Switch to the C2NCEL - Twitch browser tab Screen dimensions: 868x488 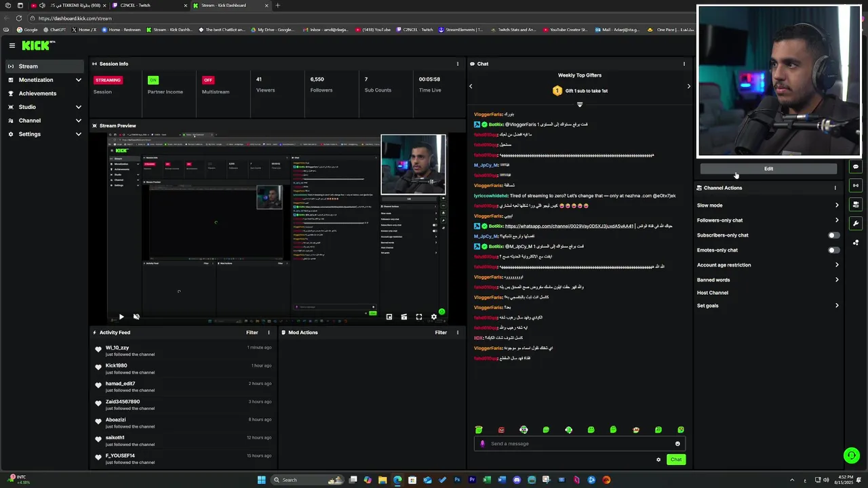click(149, 5)
